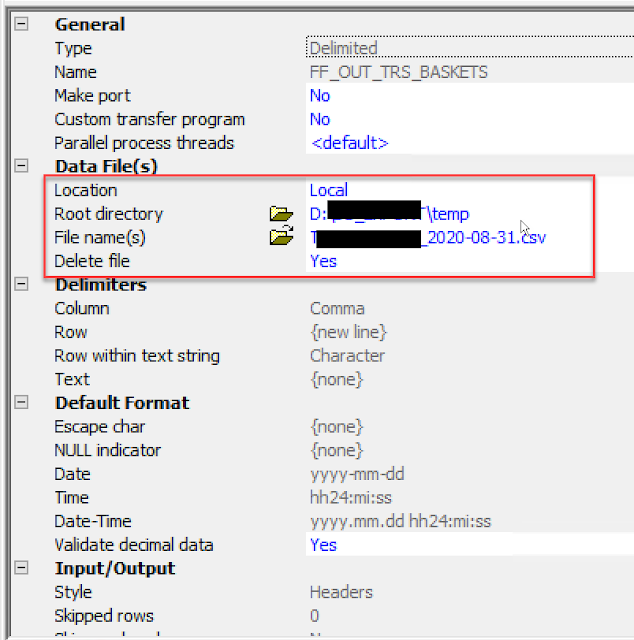Click the Style property label

click(x=73, y=592)
